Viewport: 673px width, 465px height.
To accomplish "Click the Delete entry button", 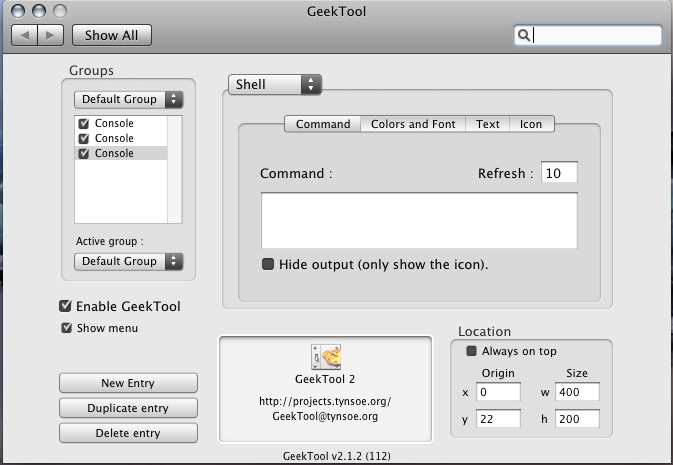I will (128, 433).
